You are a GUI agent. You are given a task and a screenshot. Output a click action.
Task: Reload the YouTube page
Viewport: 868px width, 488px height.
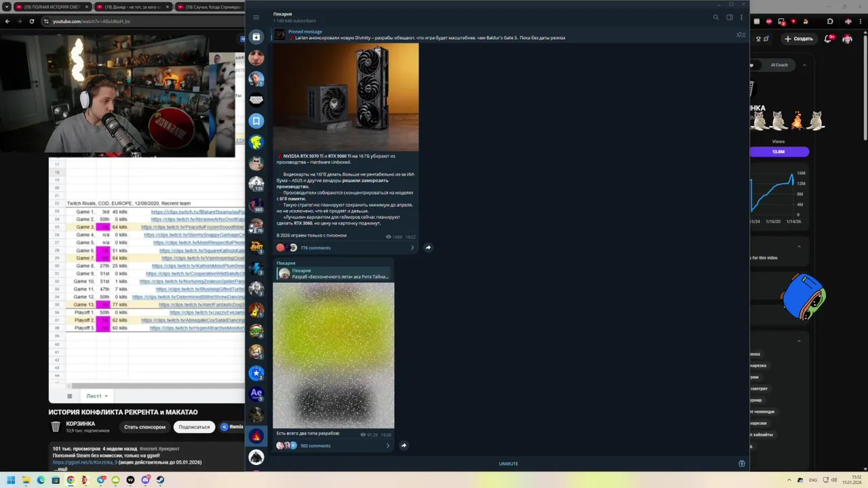click(32, 21)
